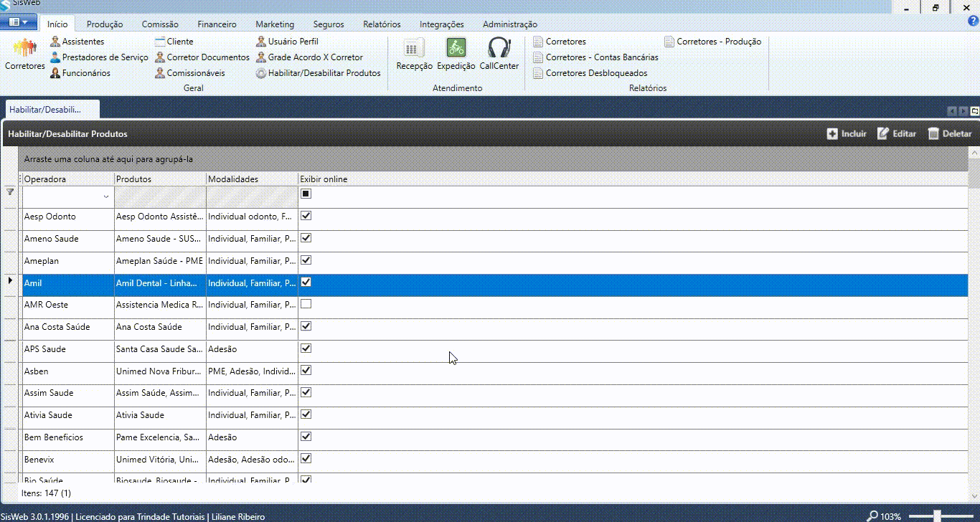Switch to the Comissão ribbon tab
Screen dimensions: 980x522
click(x=160, y=24)
